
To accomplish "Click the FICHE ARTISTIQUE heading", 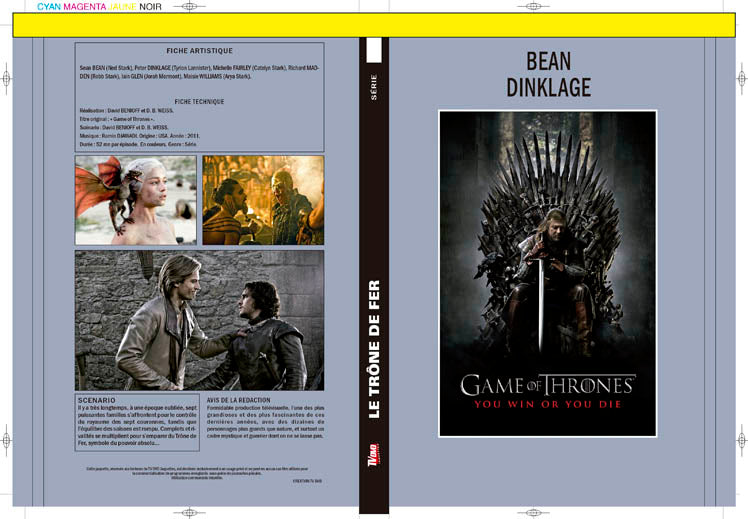I will [x=199, y=51].
